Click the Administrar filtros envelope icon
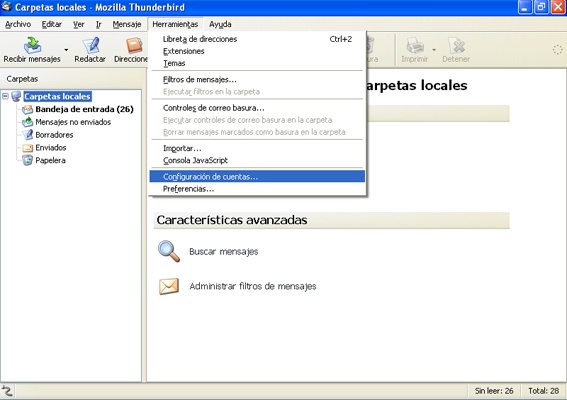Screen dimensions: 567x400 [169, 286]
